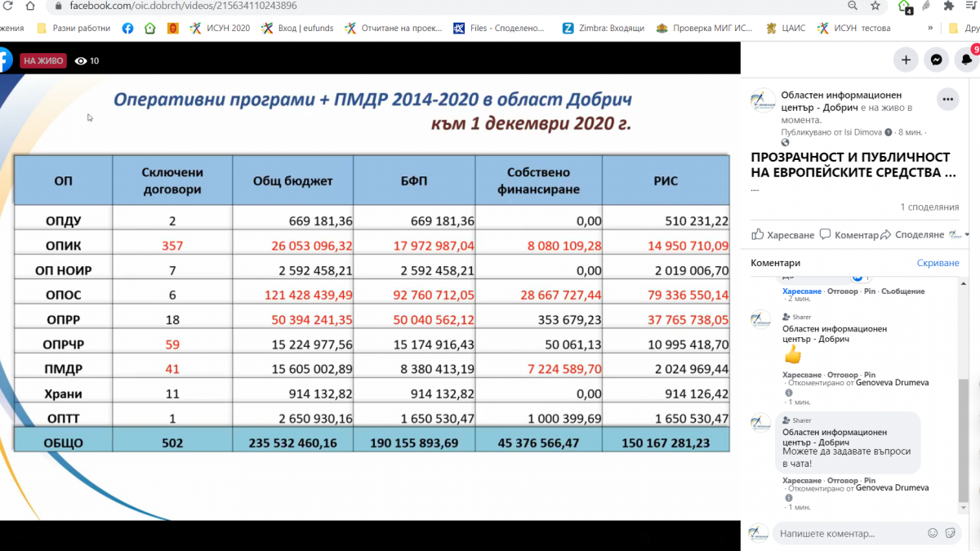Open Files - Споделено bookmark
The image size is (980, 551).
[498, 28]
